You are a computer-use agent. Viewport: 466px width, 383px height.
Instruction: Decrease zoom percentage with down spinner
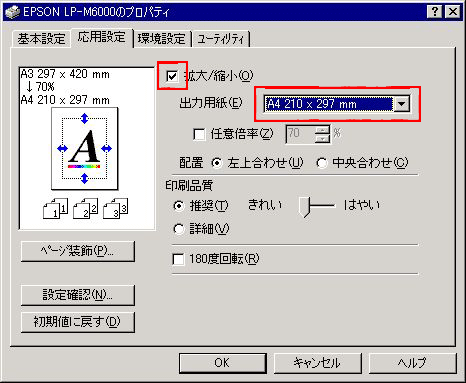[x=322, y=138]
